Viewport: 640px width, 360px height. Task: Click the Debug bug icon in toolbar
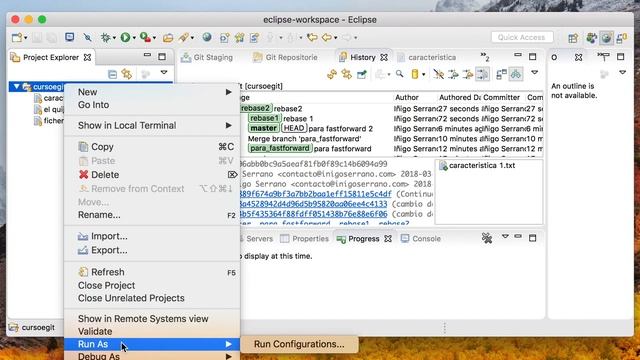point(105,38)
